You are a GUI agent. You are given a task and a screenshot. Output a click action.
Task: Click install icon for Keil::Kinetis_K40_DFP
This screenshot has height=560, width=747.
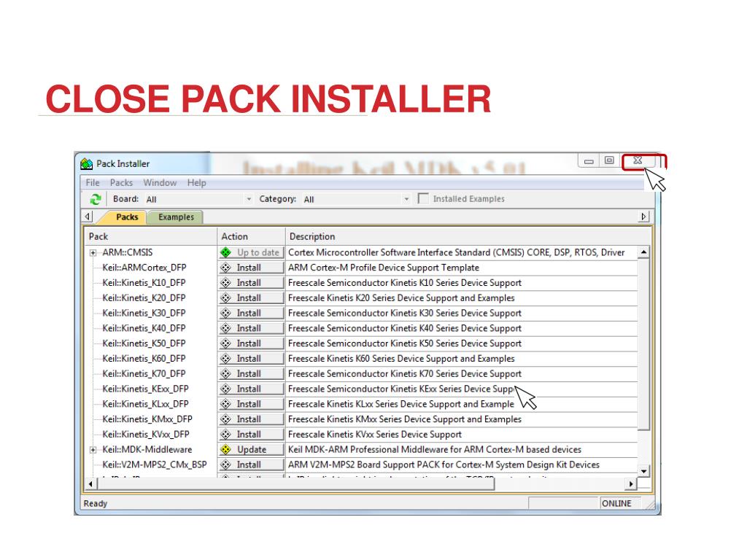226,329
